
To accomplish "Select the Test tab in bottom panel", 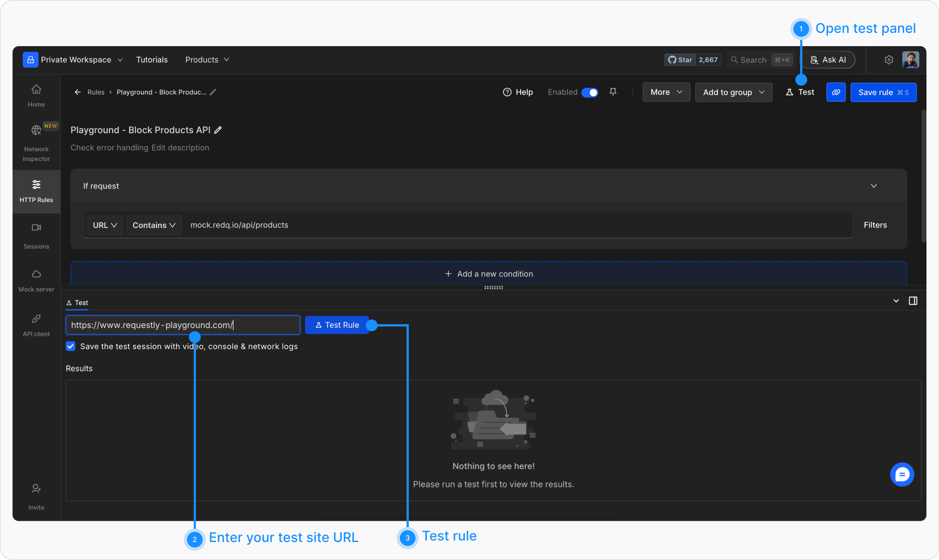I will (x=77, y=303).
